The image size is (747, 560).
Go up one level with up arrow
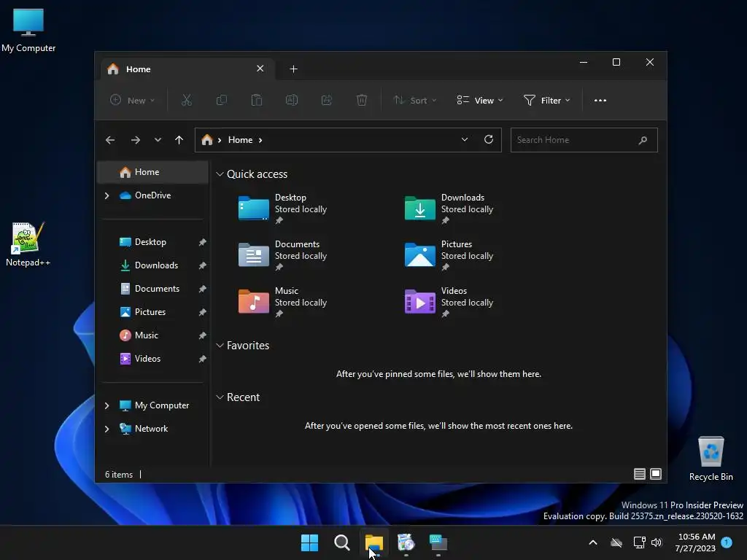click(179, 140)
